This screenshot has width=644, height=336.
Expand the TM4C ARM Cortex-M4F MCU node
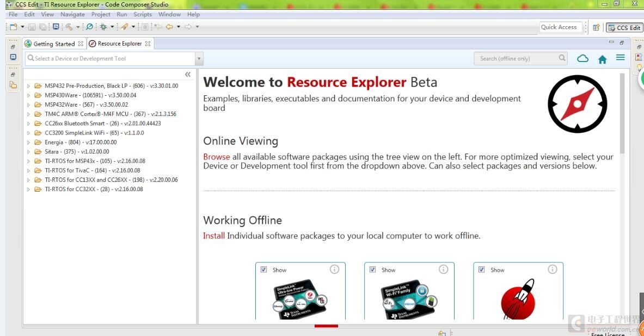(28, 114)
